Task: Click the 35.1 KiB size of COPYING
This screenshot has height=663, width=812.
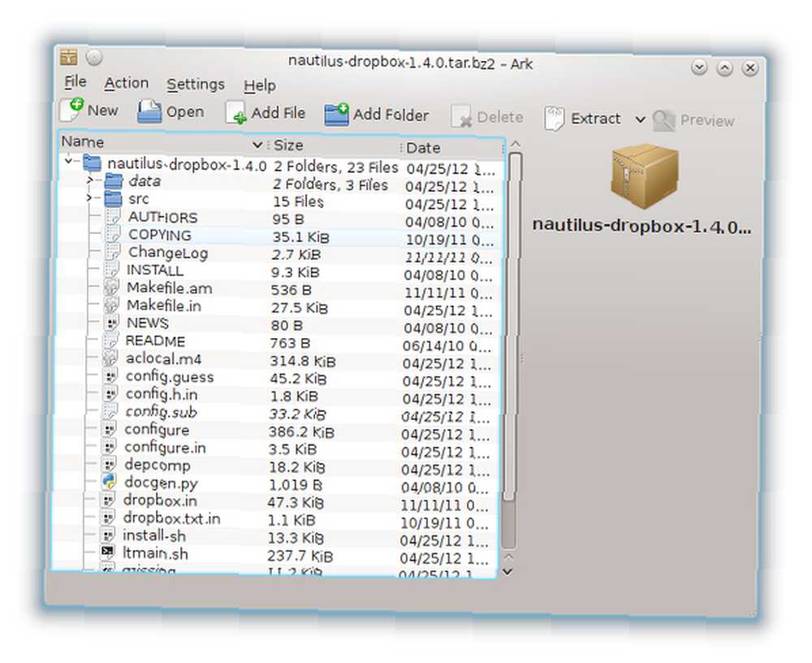Action: pos(301,237)
